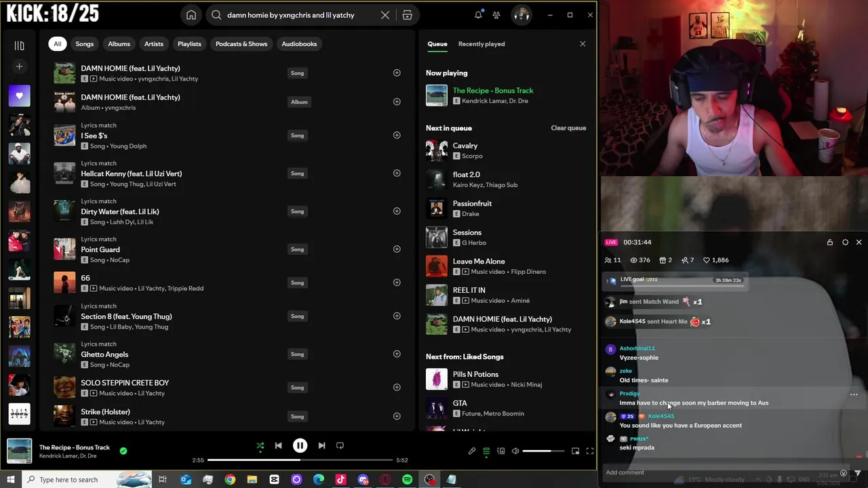Image resolution: width=868 pixels, height=488 pixels.
Task: Toggle the green saved checkmark for The Recipe
Action: tap(123, 451)
